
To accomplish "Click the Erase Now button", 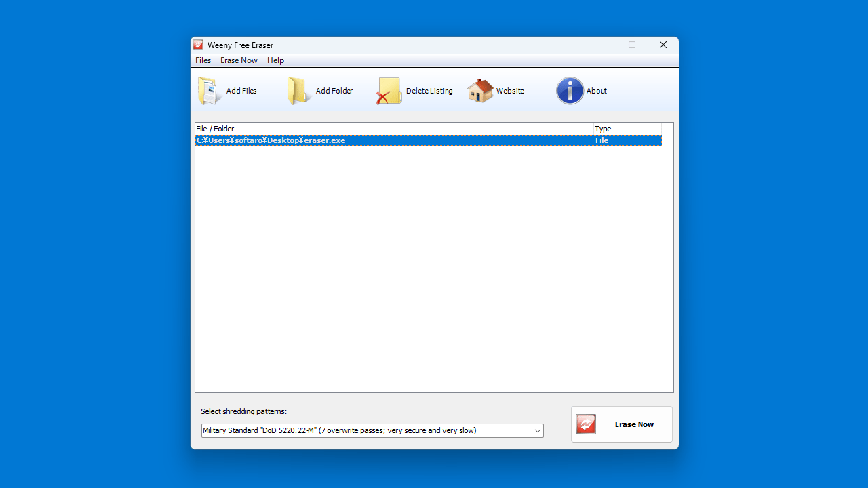I will point(622,424).
